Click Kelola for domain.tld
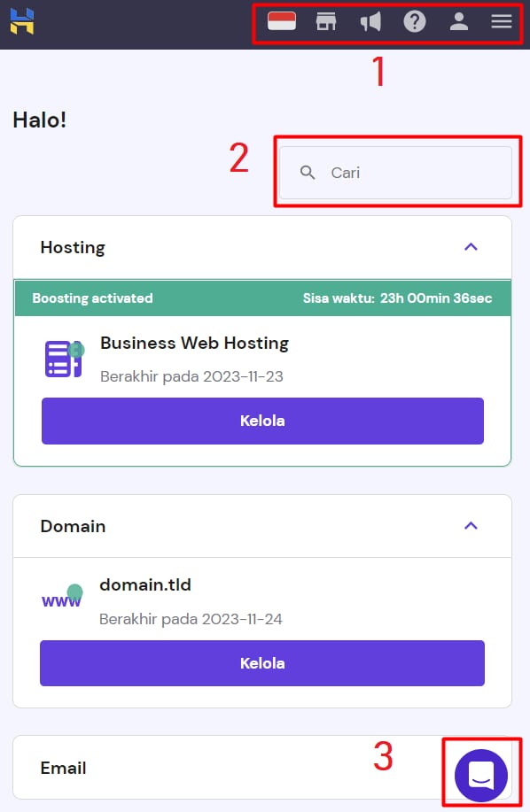Screen dimensions: 530x812 [x=262, y=663]
